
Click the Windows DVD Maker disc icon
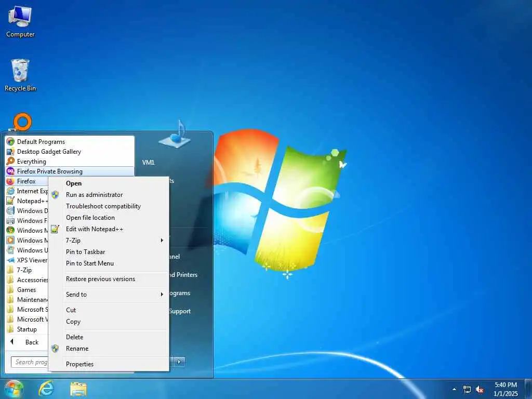pyautogui.click(x=10, y=211)
